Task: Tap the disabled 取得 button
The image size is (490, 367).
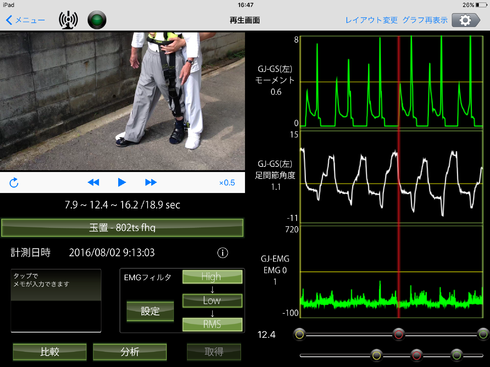Action: [214, 352]
